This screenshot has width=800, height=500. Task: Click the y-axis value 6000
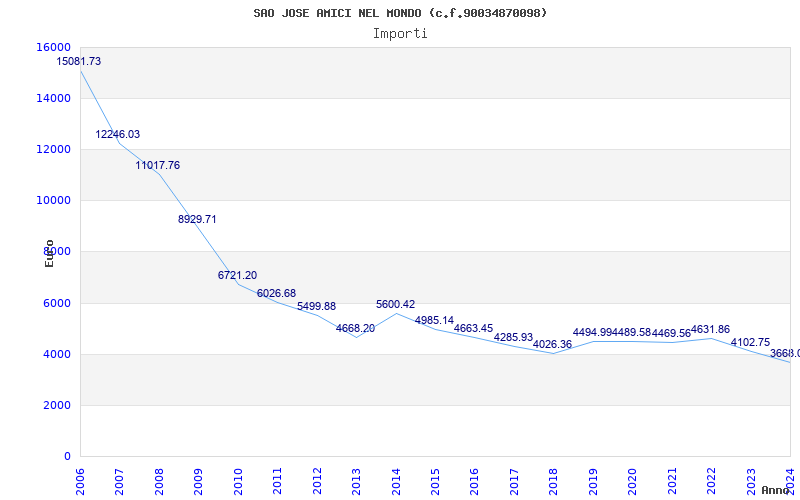(57, 303)
